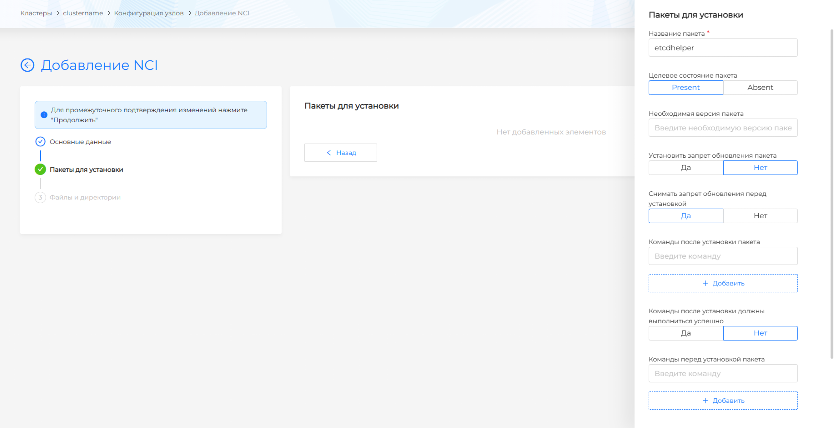Click the back arrow icon beside Добавление NCI

pos(27,66)
